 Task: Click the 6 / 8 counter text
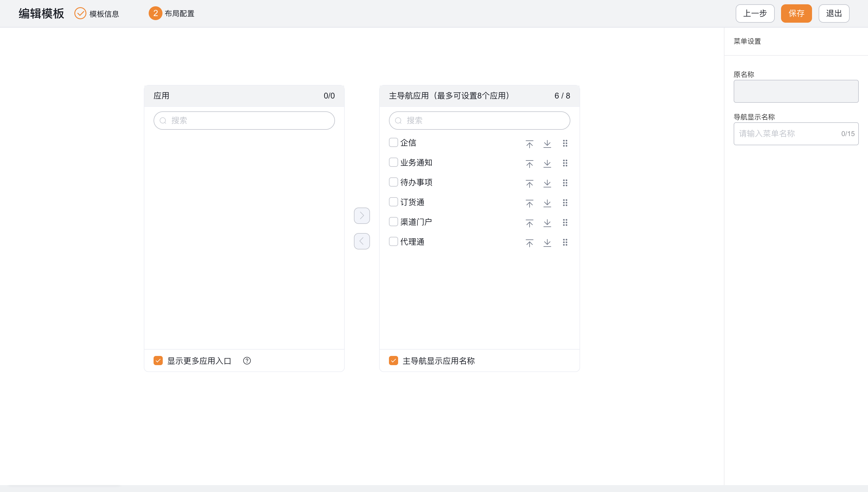click(x=562, y=96)
